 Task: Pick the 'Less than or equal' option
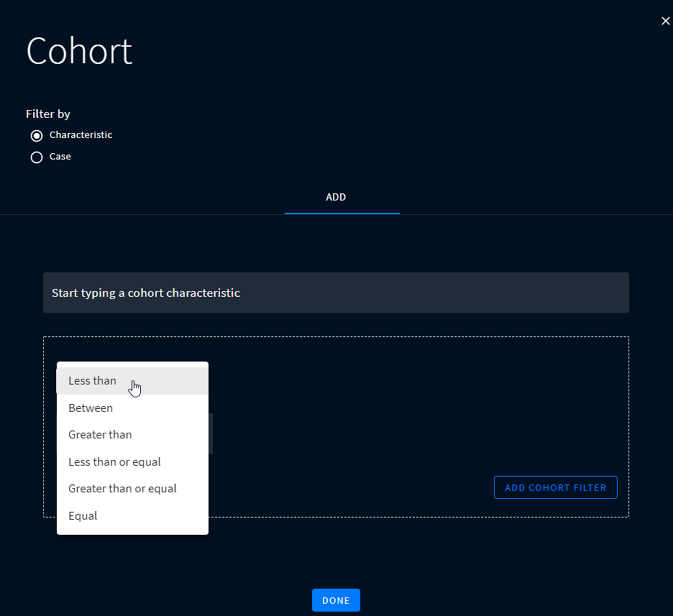[133, 462]
